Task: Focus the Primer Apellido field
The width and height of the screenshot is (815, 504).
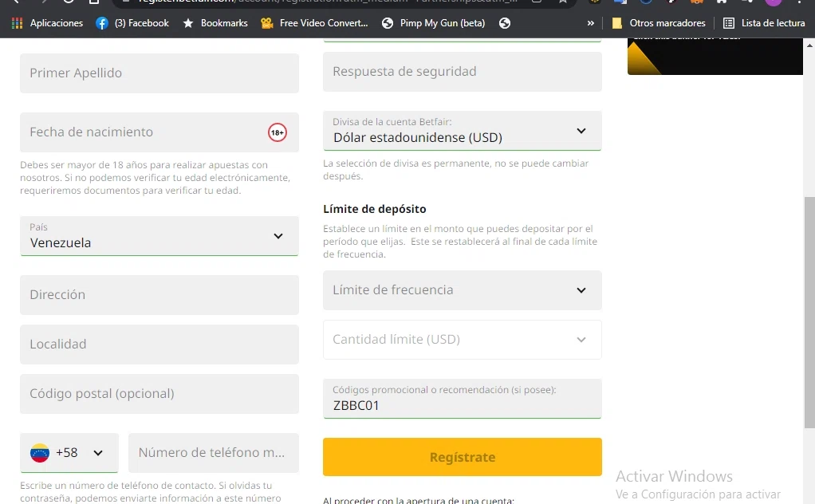Action: click(159, 73)
